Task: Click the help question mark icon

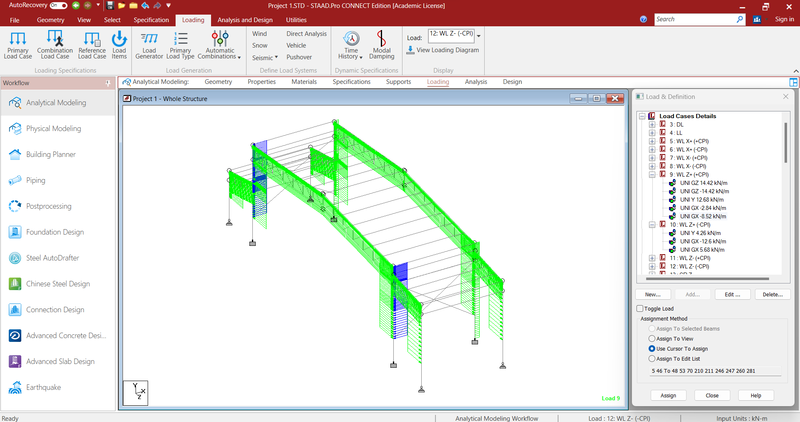Action: coord(643,19)
